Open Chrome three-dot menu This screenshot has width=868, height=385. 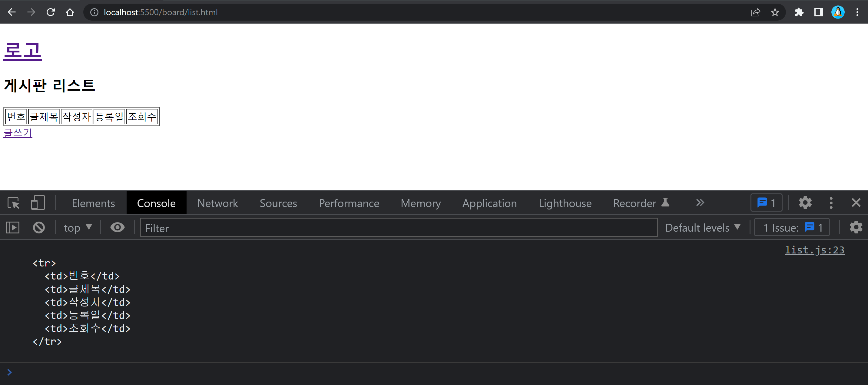(x=857, y=12)
